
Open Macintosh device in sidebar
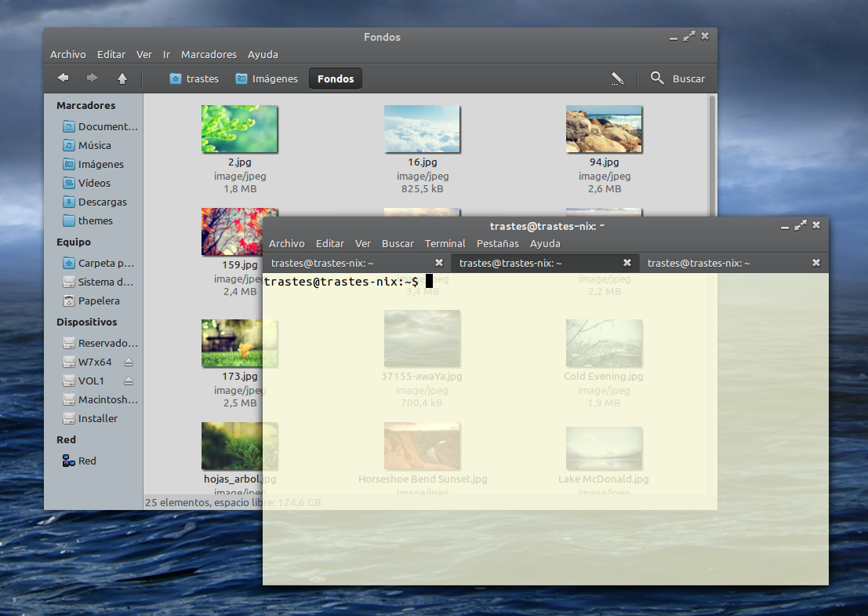click(x=100, y=399)
